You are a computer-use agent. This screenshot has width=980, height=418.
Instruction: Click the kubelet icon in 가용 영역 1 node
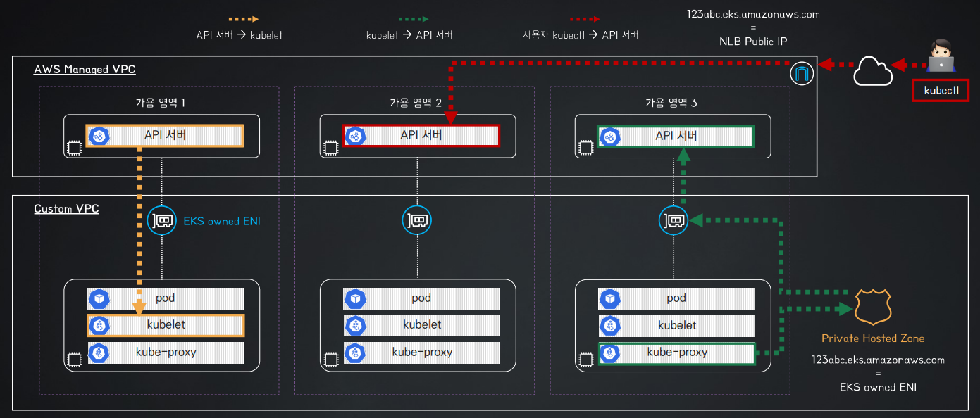tap(99, 326)
